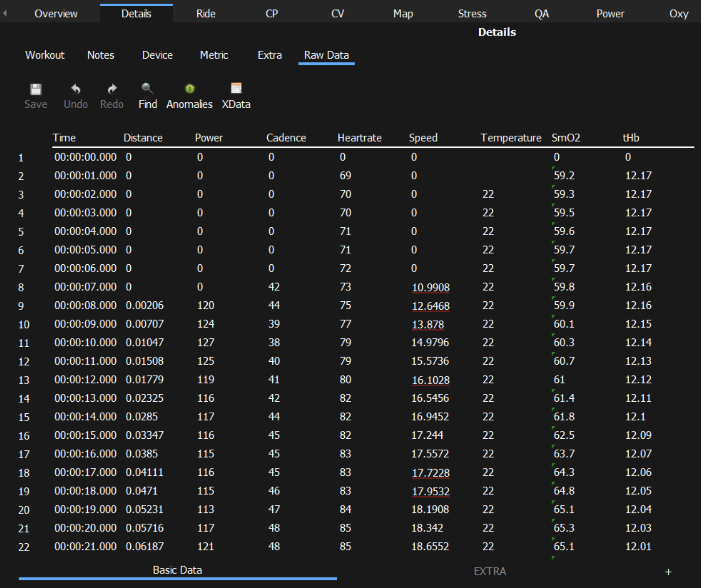This screenshot has width=701, height=588.
Task: Switch to the Ride tab
Action: pyautogui.click(x=206, y=13)
